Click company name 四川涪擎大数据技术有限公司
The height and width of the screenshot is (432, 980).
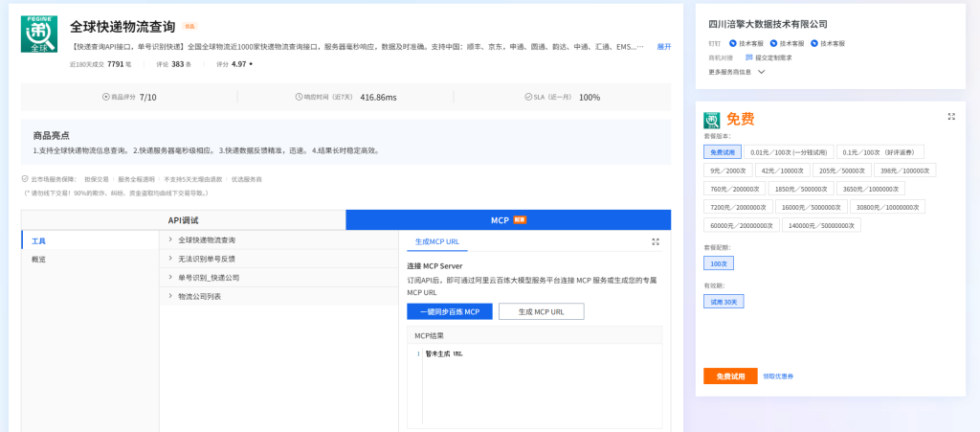768,24
